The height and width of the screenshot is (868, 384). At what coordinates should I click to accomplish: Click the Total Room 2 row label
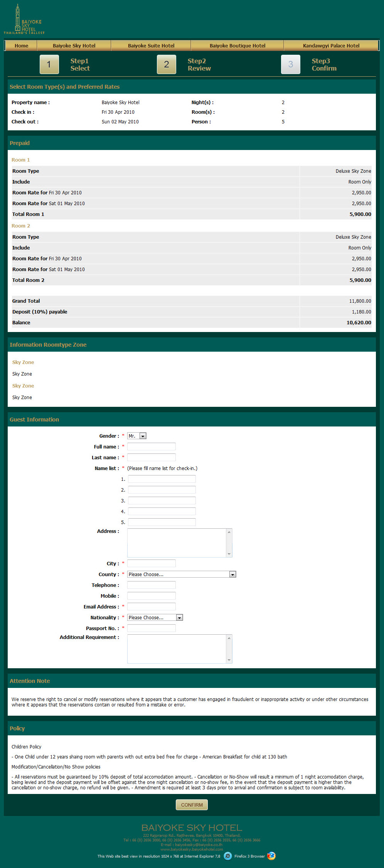[x=28, y=280]
